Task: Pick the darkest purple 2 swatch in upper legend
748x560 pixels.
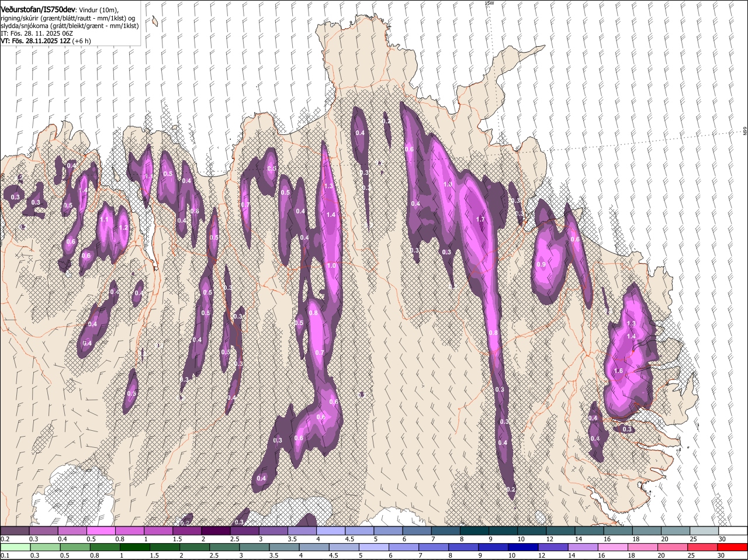Action: coord(215,531)
